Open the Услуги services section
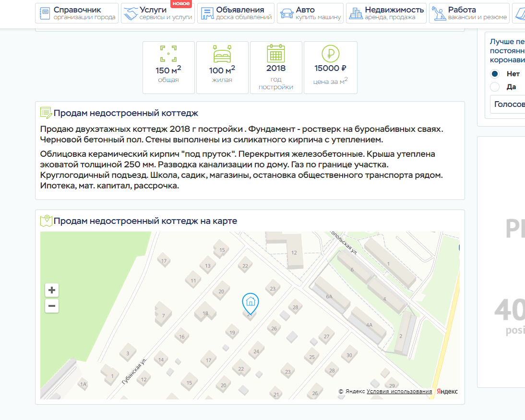 [x=157, y=13]
